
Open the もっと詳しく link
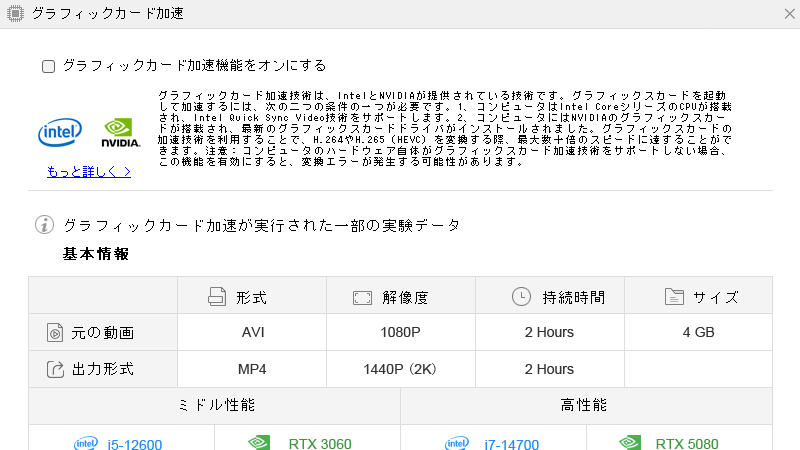(x=89, y=171)
